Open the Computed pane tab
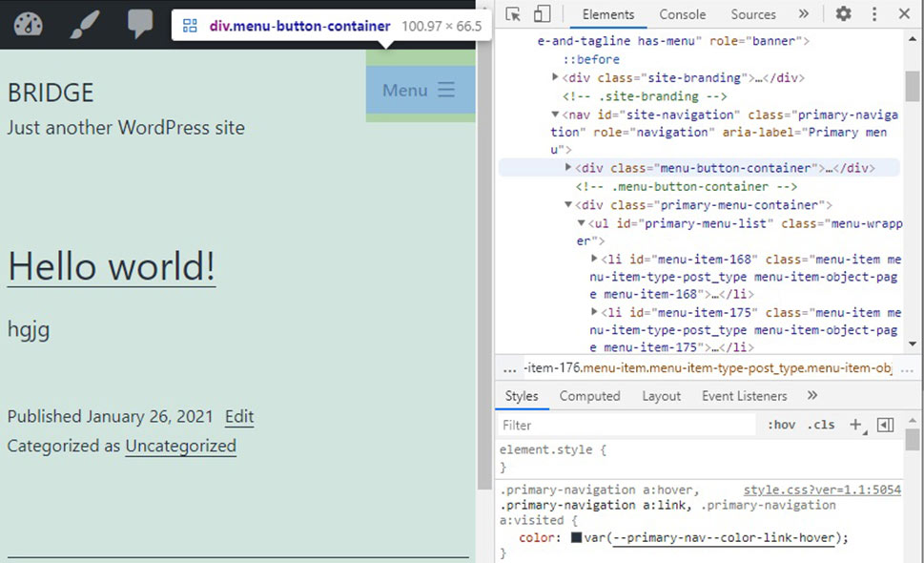Viewport: 924px width, 563px height. (x=590, y=396)
